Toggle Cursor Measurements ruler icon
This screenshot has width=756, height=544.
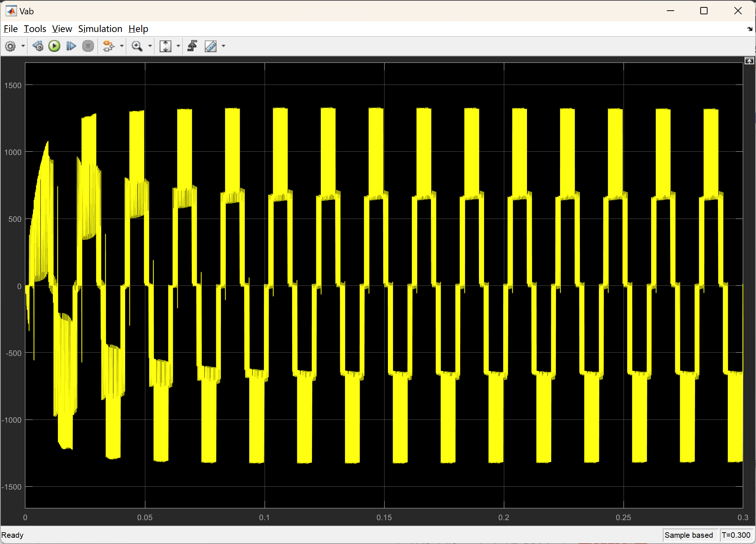(211, 46)
